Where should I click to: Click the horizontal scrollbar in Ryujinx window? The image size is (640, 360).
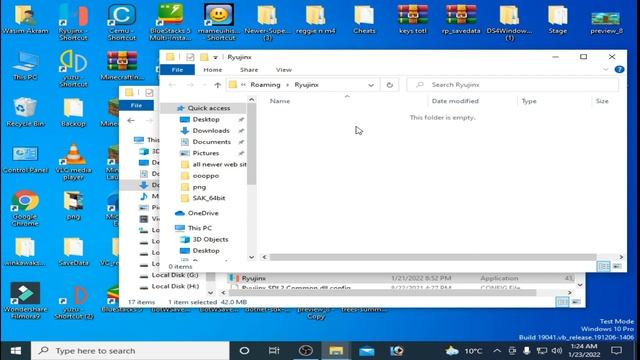(433, 257)
